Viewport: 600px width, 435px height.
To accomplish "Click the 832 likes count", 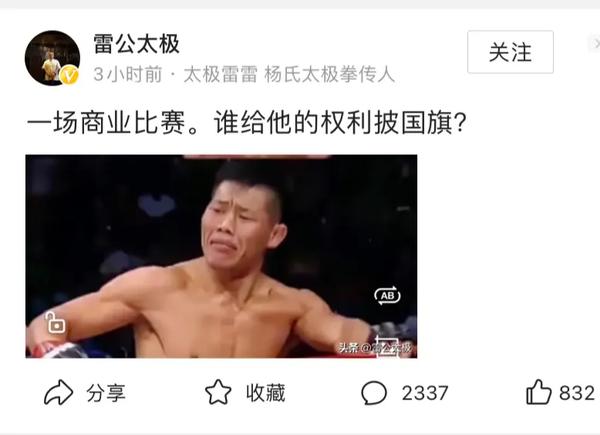I will 577,393.
